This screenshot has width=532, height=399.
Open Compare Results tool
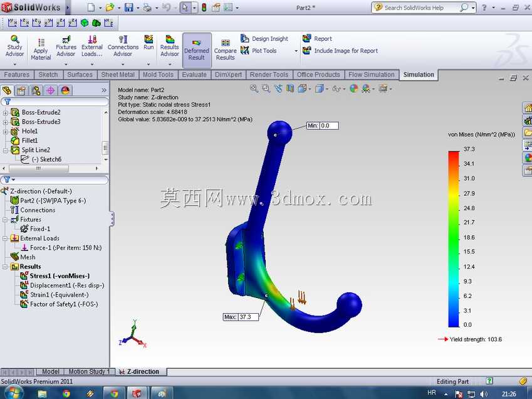tap(226, 50)
